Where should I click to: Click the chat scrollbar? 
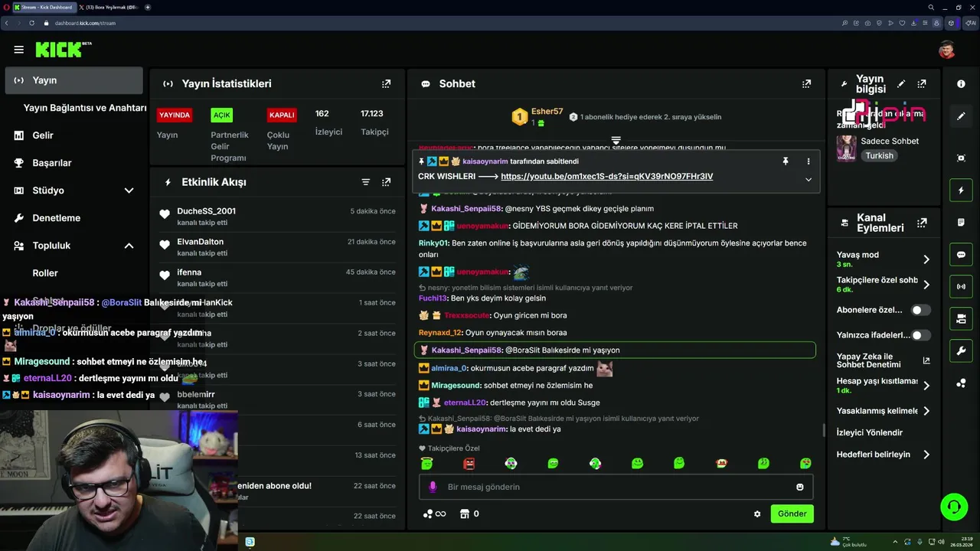(824, 431)
